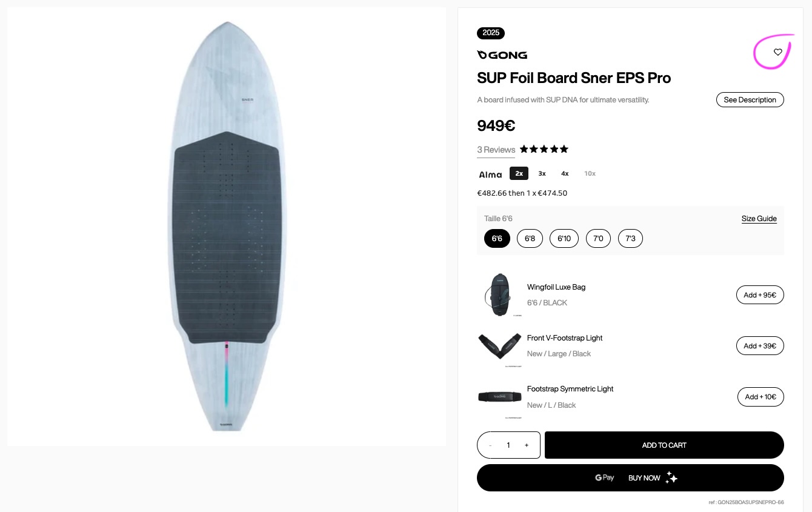
Task: Click the heart wishlist icon
Action: (x=778, y=52)
